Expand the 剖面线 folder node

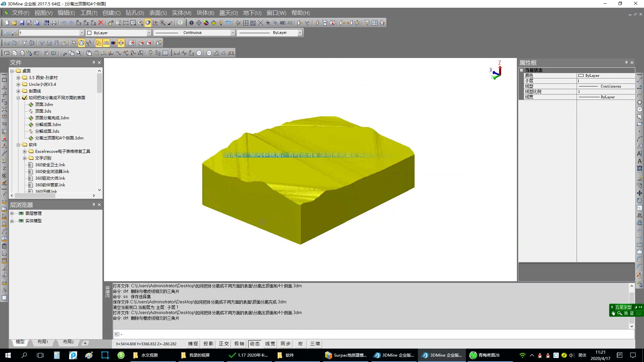18,91
